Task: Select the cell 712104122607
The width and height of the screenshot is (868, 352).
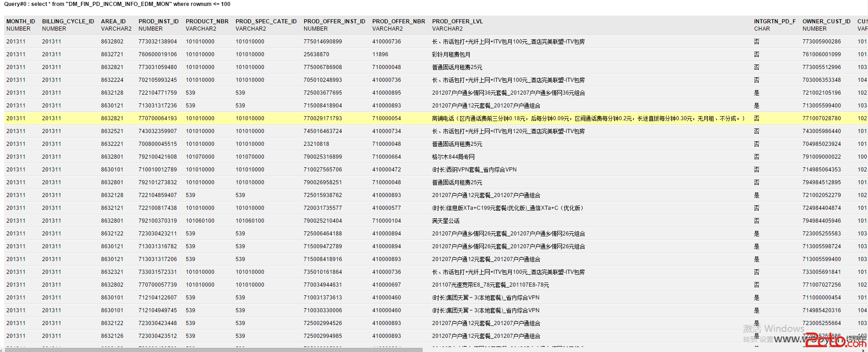Action: (x=158, y=298)
